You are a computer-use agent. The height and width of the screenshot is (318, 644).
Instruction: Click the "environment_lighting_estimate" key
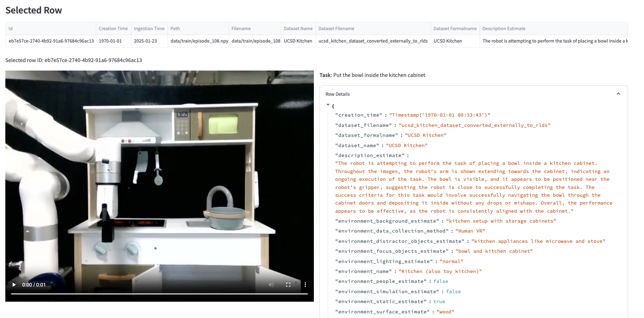click(x=384, y=262)
